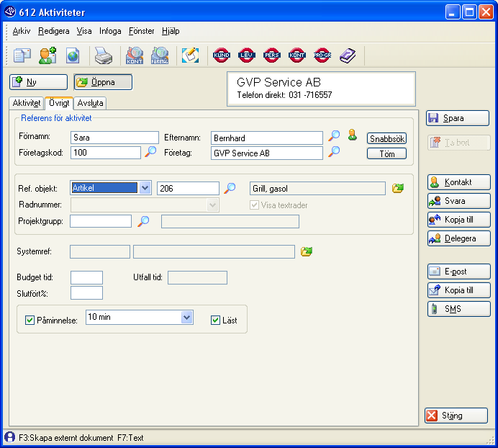
Task: Click the red KONT round icon
Action: point(296,55)
